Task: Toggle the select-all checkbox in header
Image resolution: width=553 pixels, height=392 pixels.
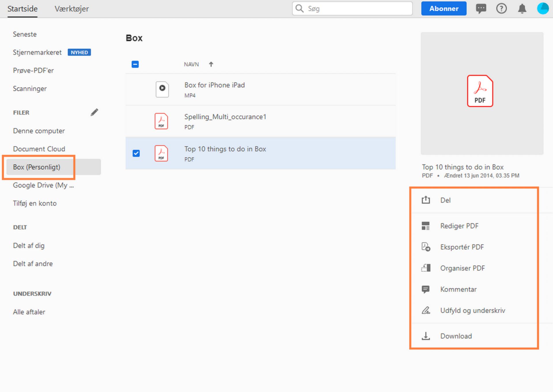Action: click(135, 64)
